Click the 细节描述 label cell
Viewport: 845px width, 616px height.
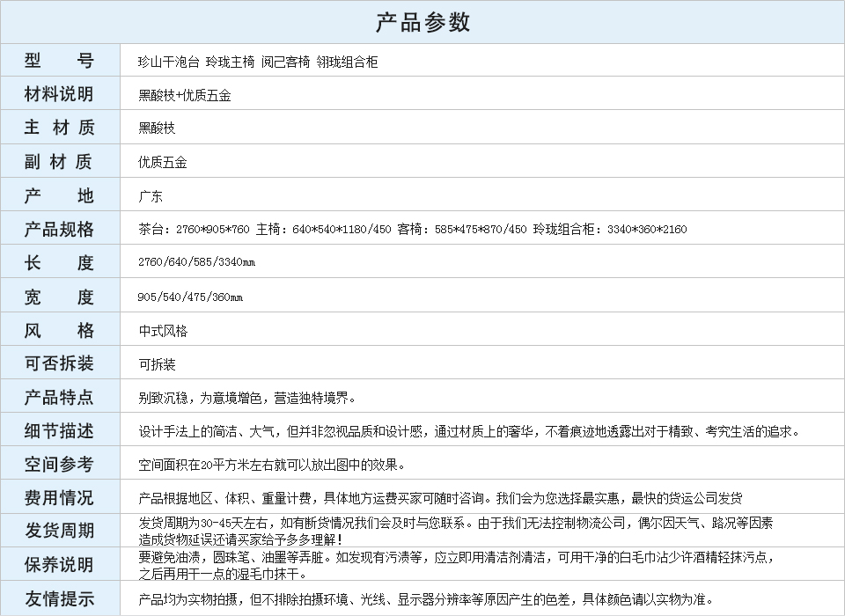coord(59,431)
